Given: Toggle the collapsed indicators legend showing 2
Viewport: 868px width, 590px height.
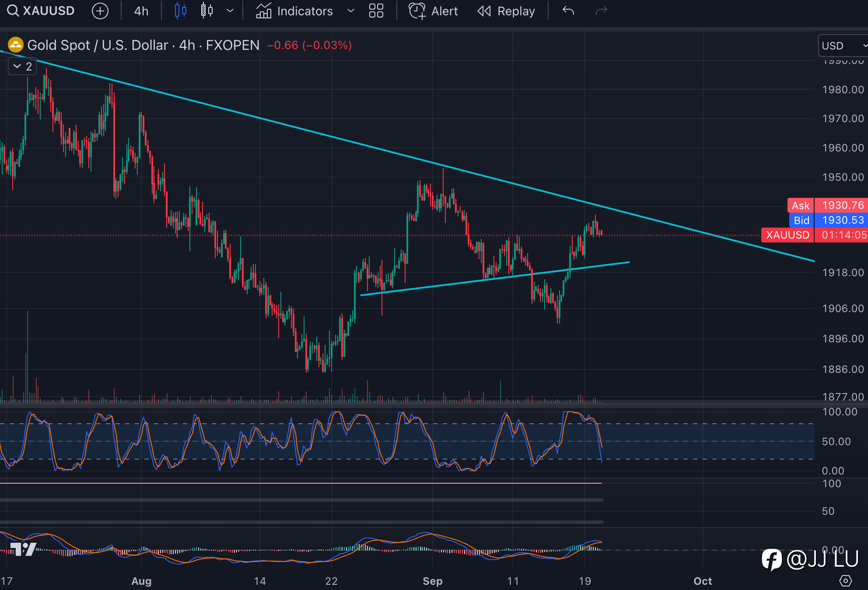Looking at the screenshot, I should coord(23,67).
